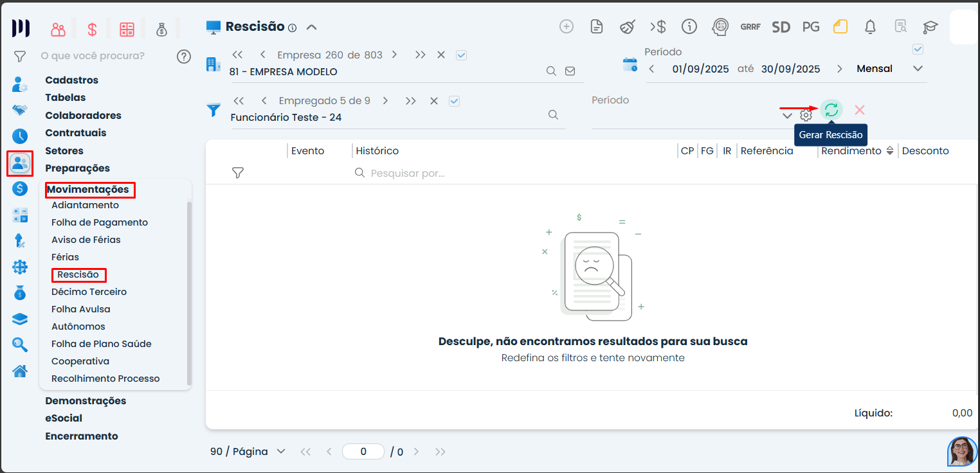Search employees using magnifier beside Funcionário Teste
This screenshot has height=473, width=980.
click(x=553, y=115)
